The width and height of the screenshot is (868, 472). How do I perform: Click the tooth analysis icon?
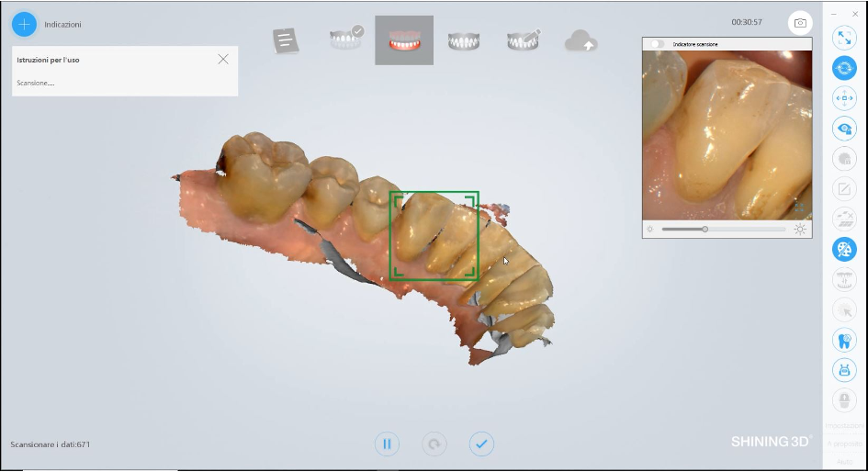tap(844, 340)
